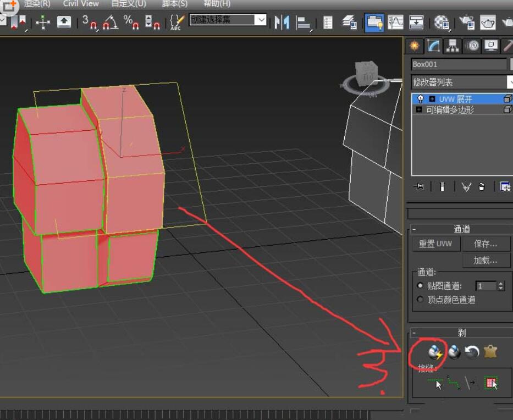Select the Edit Seams tool
The height and width of the screenshot is (420, 513).
[x=435, y=383]
